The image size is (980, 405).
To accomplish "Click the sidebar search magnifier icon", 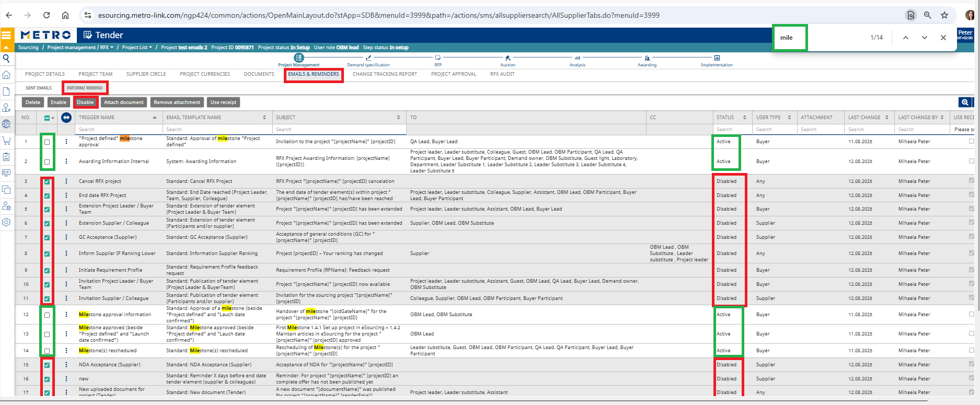I will (x=6, y=59).
